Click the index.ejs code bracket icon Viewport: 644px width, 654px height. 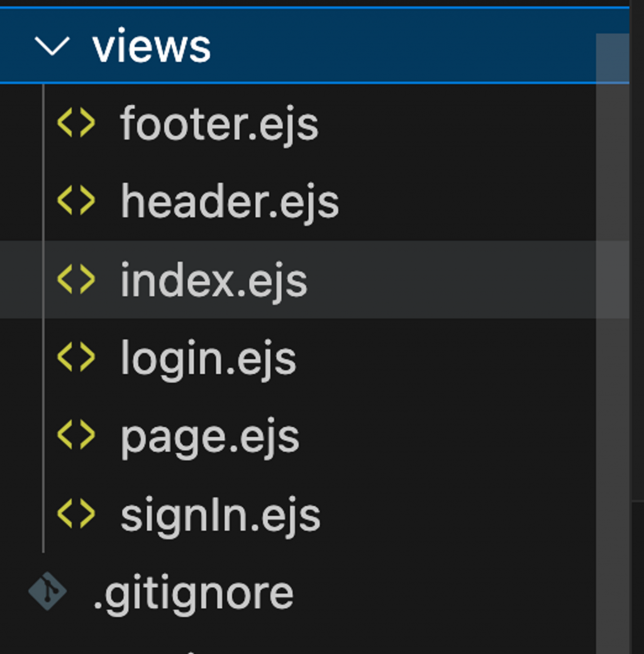click(76, 279)
